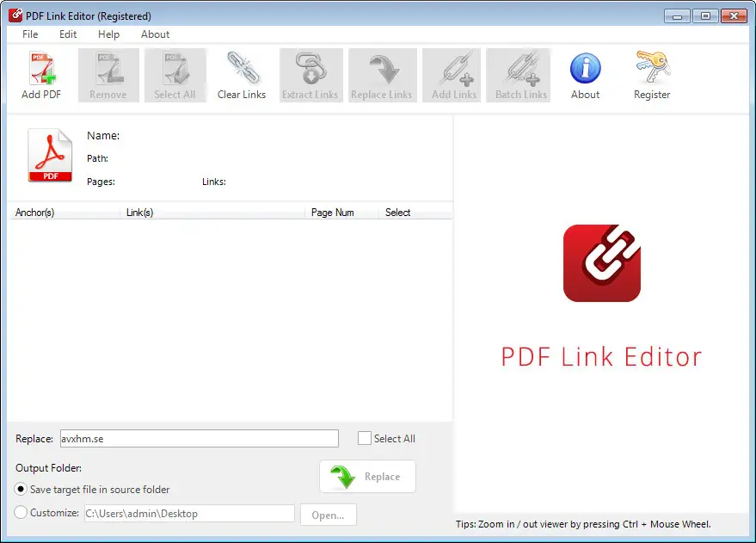Click the Customize folder path field
Image resolution: width=756 pixels, height=543 pixels.
click(189, 514)
